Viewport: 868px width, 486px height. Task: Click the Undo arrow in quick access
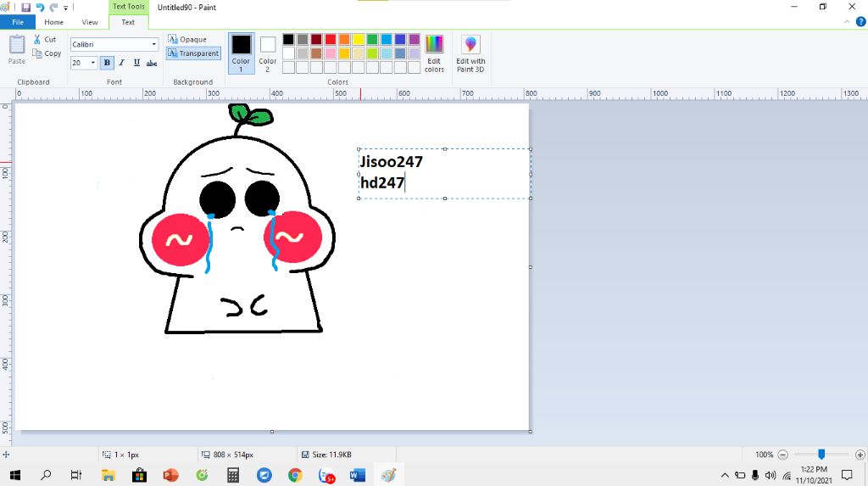click(40, 7)
